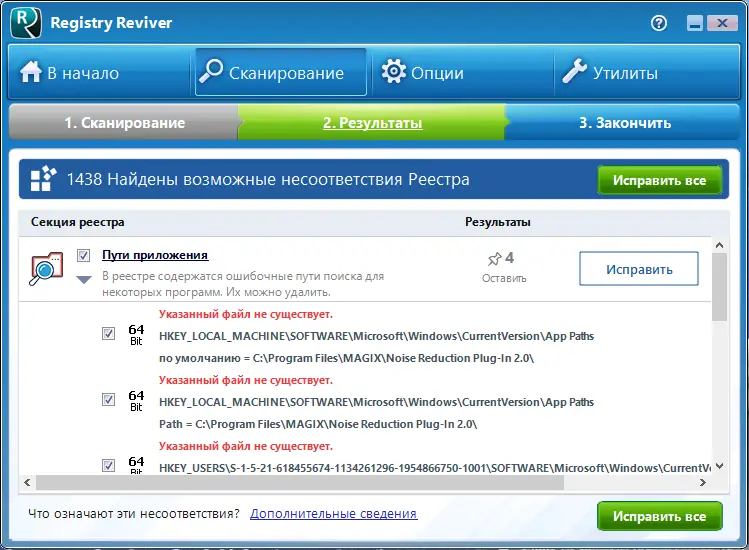Click first HKEY_LOCAL_MACHINE App Paths line

point(376,336)
